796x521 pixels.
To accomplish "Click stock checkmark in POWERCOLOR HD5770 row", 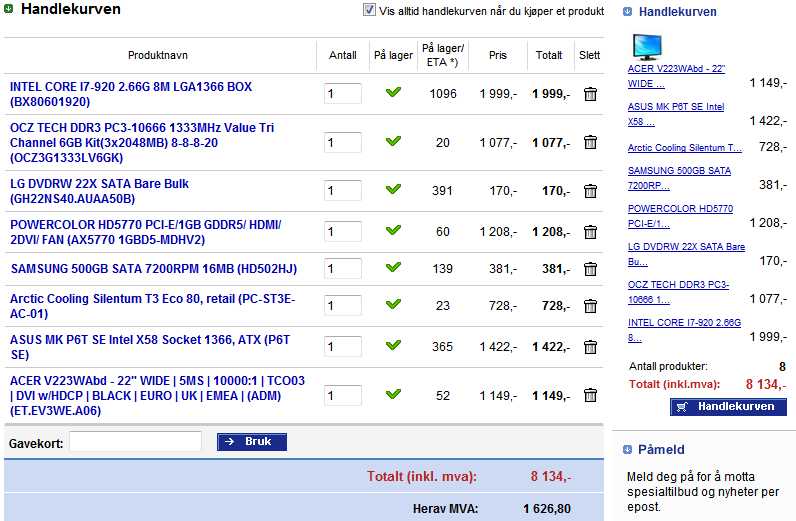I will tap(393, 230).
